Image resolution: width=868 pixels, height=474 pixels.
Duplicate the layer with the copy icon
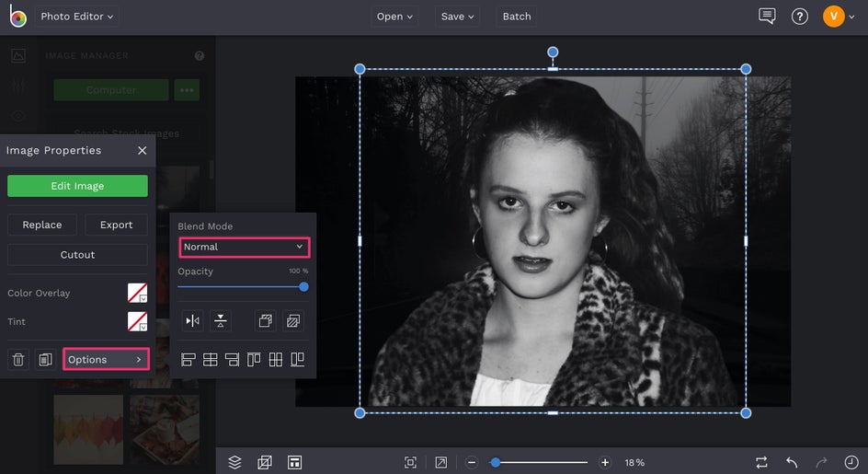(44, 360)
